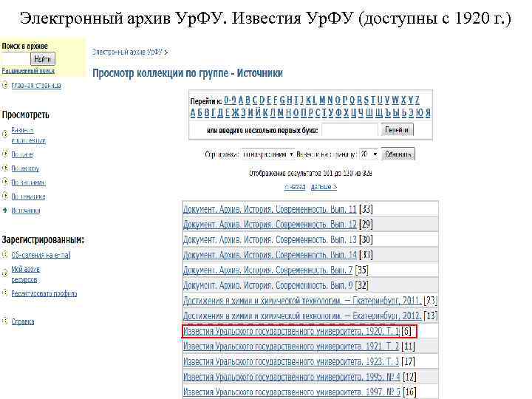The width and height of the screenshot is (532, 399).
Task: Browse by author via По автору
Action: 25,168
